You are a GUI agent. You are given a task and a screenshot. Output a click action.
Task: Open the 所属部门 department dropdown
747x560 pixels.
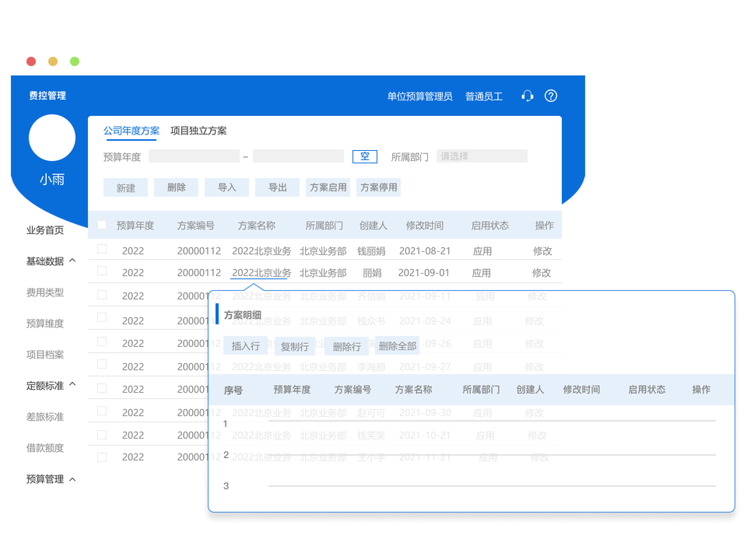click(482, 156)
